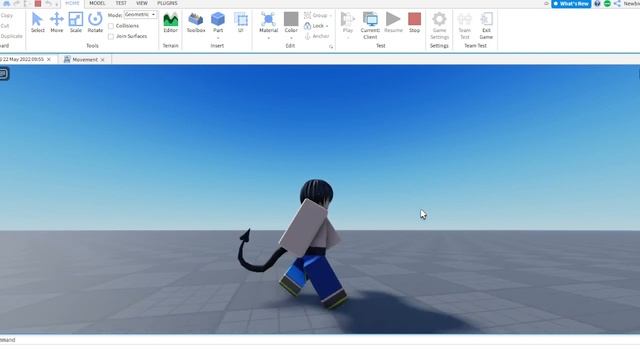This screenshot has width=640, height=360.
Task: Click the What's New button
Action: tap(571, 4)
